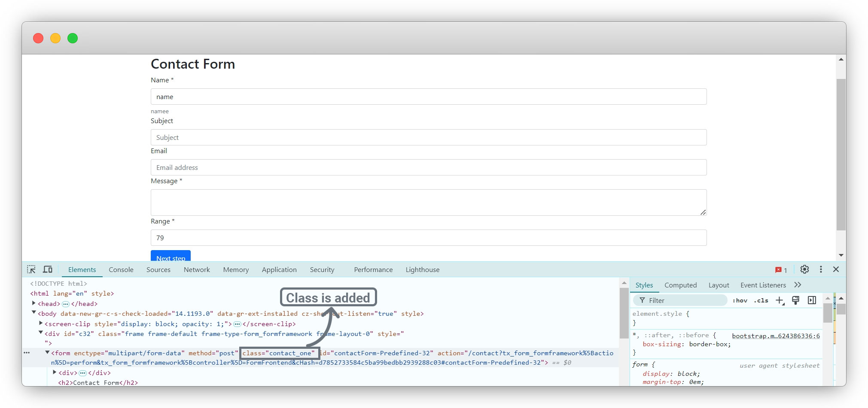Toggle the .cls element classes panel
Viewport: 868px width, 408px height.
tap(761, 301)
